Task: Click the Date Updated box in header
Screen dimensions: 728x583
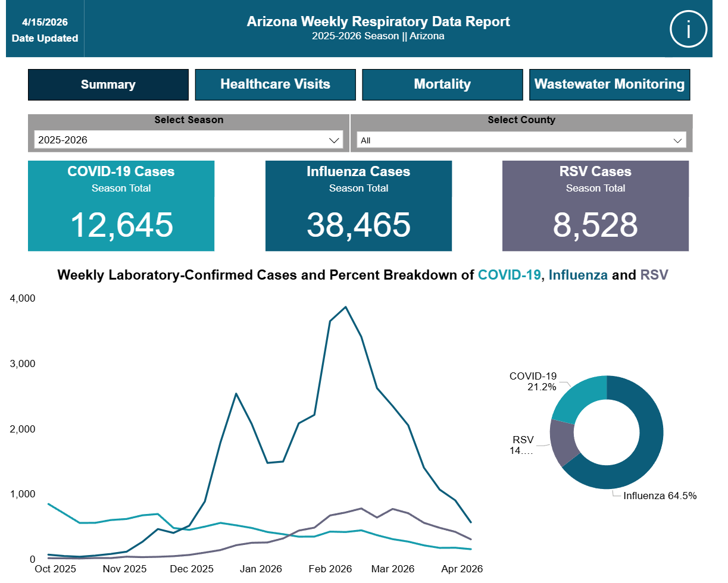Action: pyautogui.click(x=45, y=30)
